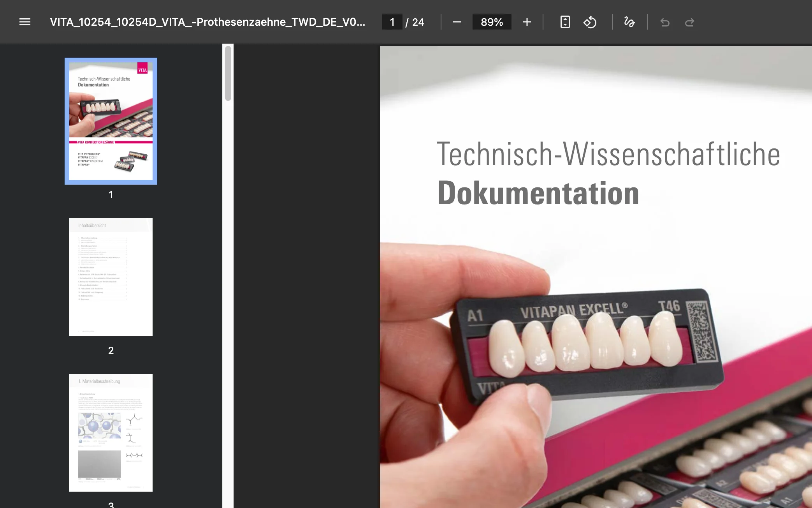Undo the last annotation
The height and width of the screenshot is (508, 812).
665,22
